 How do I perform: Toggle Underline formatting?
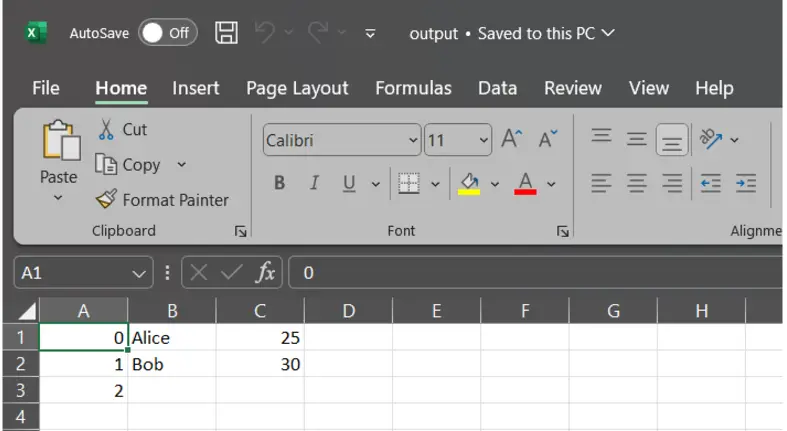pyautogui.click(x=349, y=184)
